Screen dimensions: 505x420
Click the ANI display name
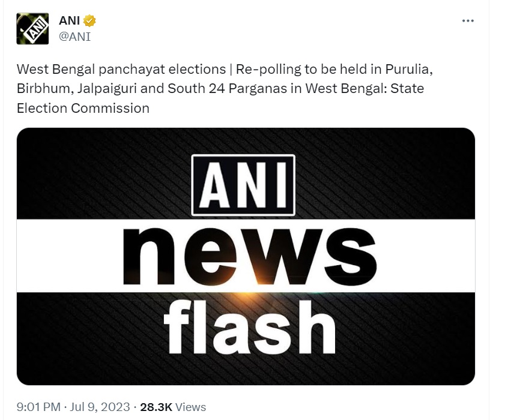(69, 20)
